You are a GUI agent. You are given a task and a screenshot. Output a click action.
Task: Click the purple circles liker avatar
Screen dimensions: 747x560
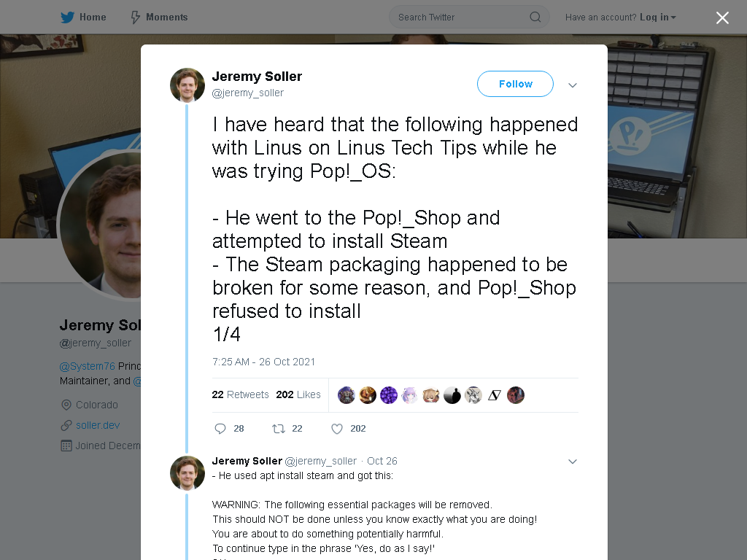point(389,395)
